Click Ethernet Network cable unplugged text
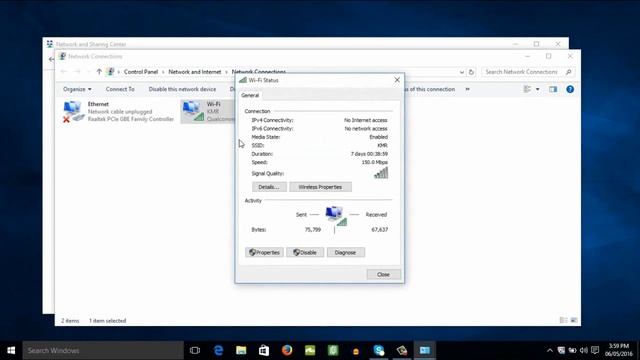Viewport: 640px width, 360px height. click(120, 111)
